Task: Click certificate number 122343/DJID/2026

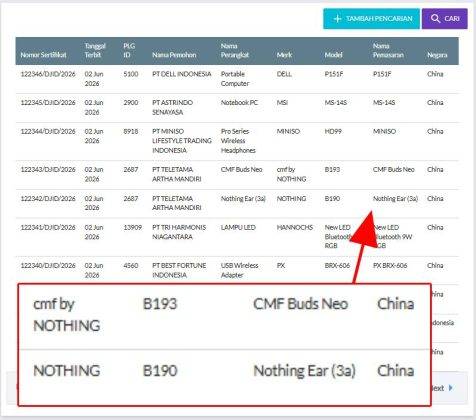Action: click(x=48, y=170)
